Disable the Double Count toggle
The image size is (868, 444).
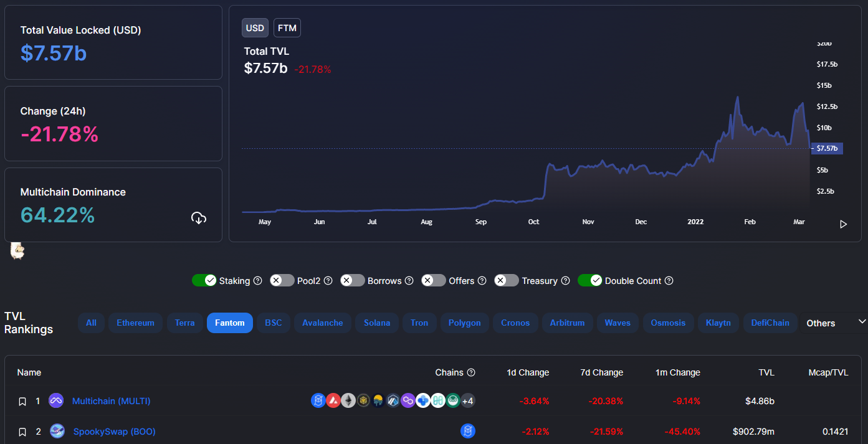click(590, 280)
